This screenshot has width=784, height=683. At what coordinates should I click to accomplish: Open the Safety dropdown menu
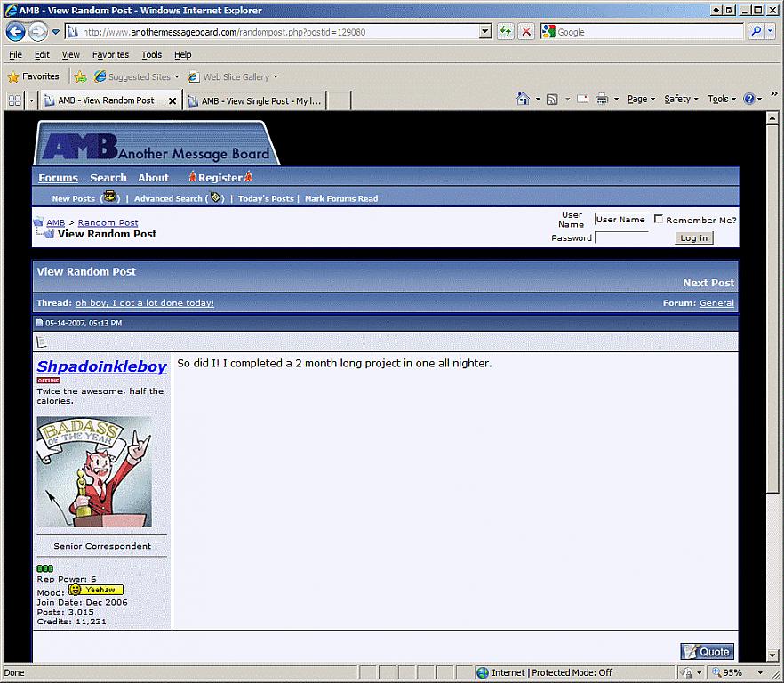[680, 100]
